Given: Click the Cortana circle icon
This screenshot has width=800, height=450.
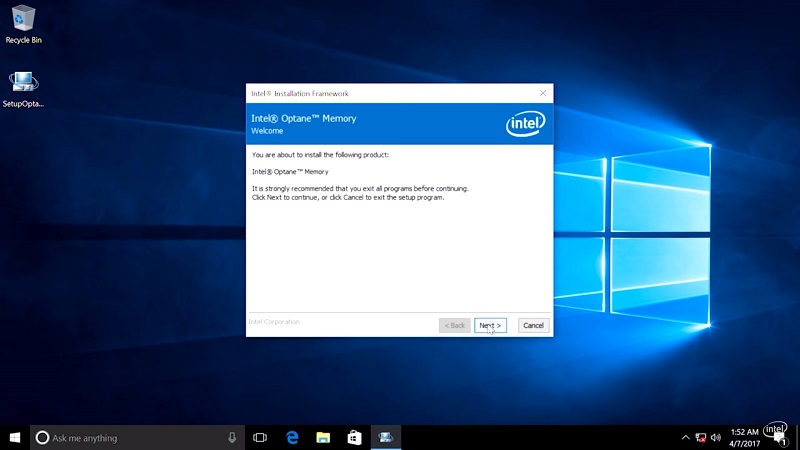Looking at the screenshot, I should click(42, 438).
